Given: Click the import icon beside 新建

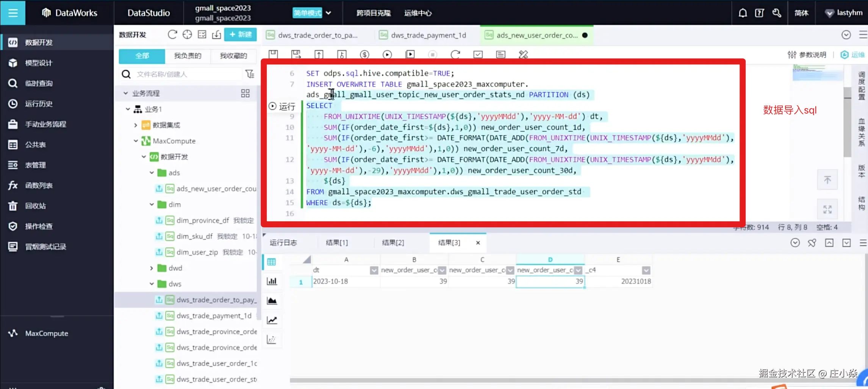Looking at the screenshot, I should tap(216, 34).
